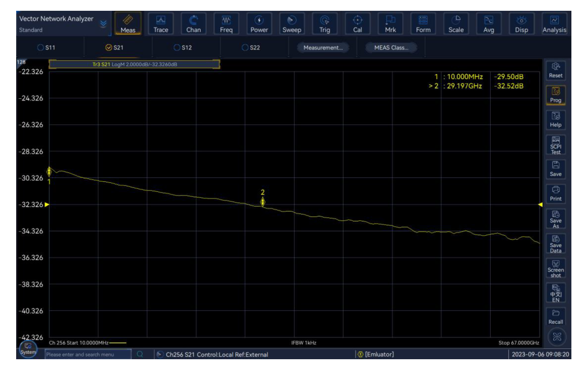
Task: Open the MEAS Class... button
Action: 391,48
